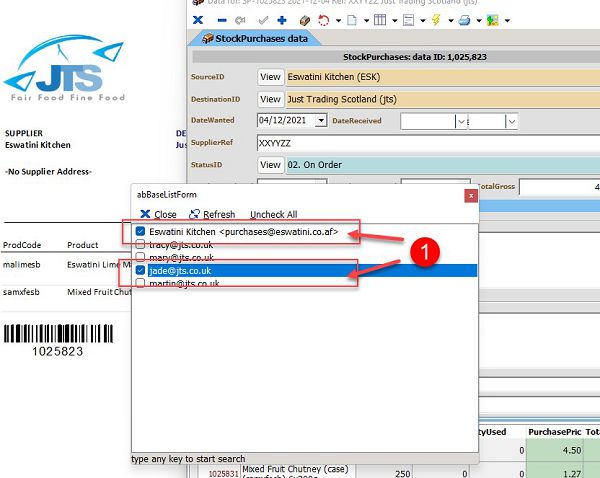
Task: Click Close in abBaseListForm toolbar
Action: point(158,214)
